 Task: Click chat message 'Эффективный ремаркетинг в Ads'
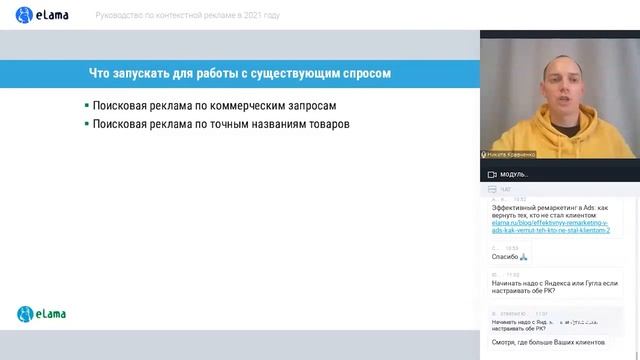(x=550, y=211)
